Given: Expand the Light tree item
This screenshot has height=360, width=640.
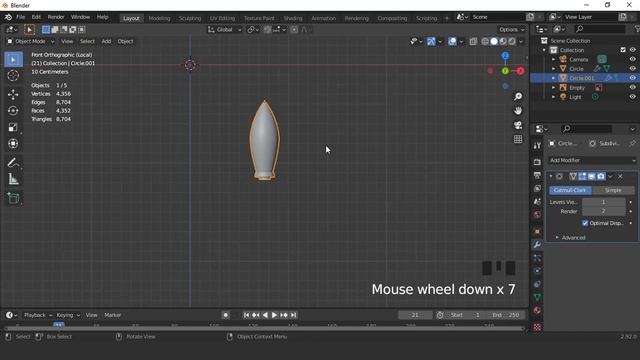Looking at the screenshot, I should click(x=553, y=97).
